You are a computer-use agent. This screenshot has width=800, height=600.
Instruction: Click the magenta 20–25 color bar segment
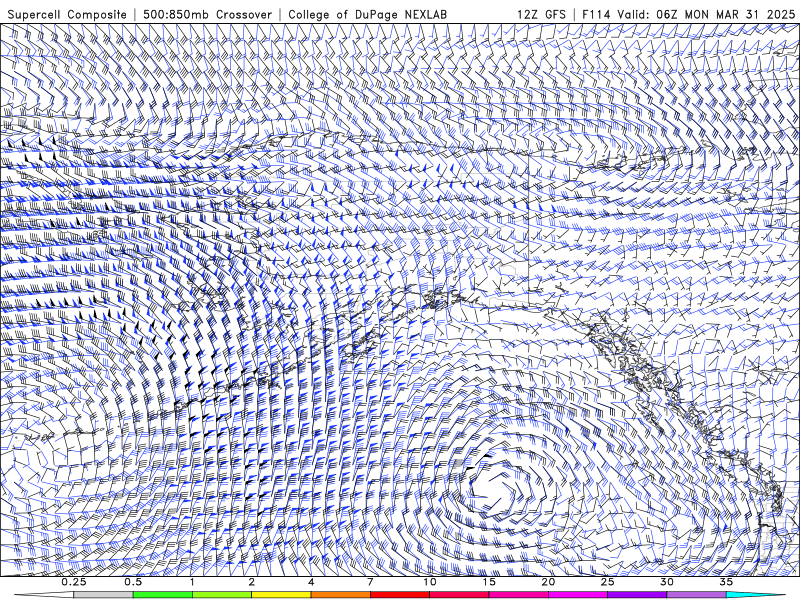(x=578, y=595)
